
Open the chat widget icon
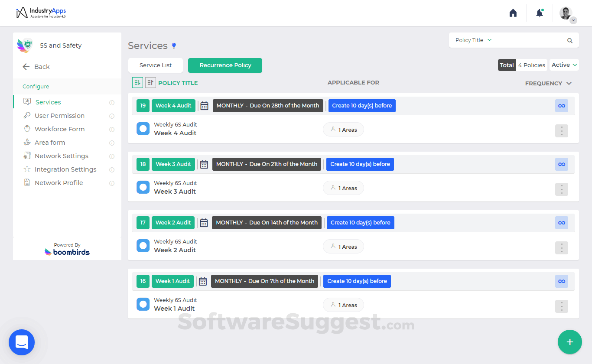[x=22, y=342]
